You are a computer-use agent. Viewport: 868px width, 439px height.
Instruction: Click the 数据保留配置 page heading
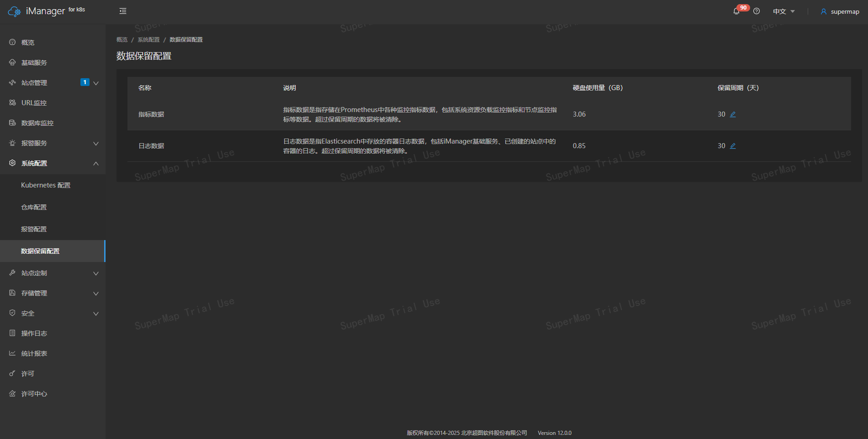pos(144,56)
